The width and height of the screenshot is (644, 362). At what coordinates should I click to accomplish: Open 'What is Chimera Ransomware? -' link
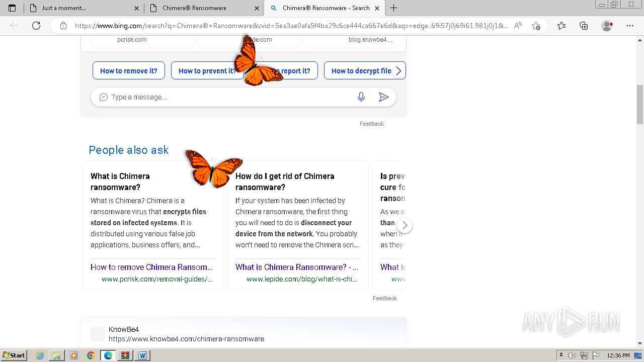tap(297, 267)
